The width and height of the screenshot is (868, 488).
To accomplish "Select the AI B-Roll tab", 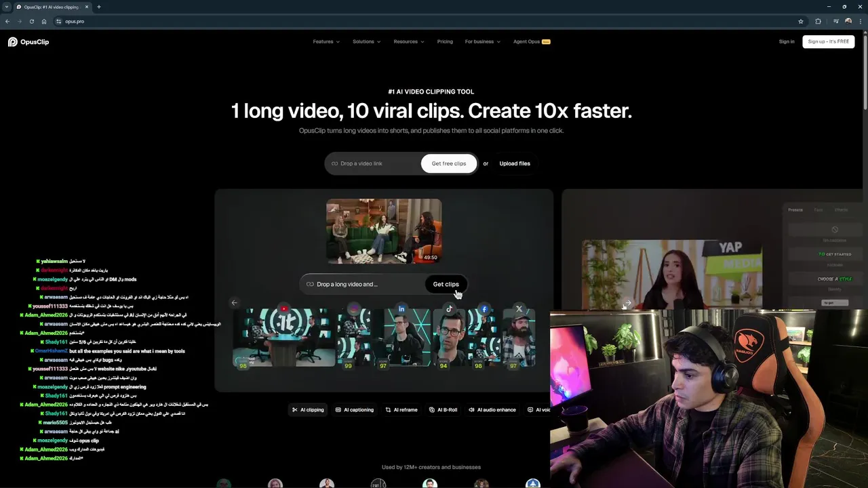I will click(x=443, y=409).
